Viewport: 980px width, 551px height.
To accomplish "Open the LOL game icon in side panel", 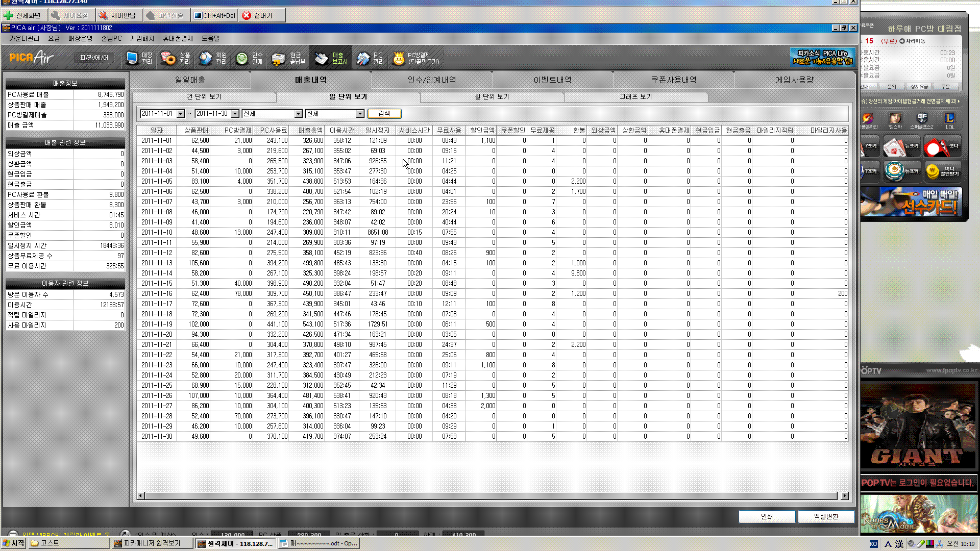I will click(x=949, y=121).
